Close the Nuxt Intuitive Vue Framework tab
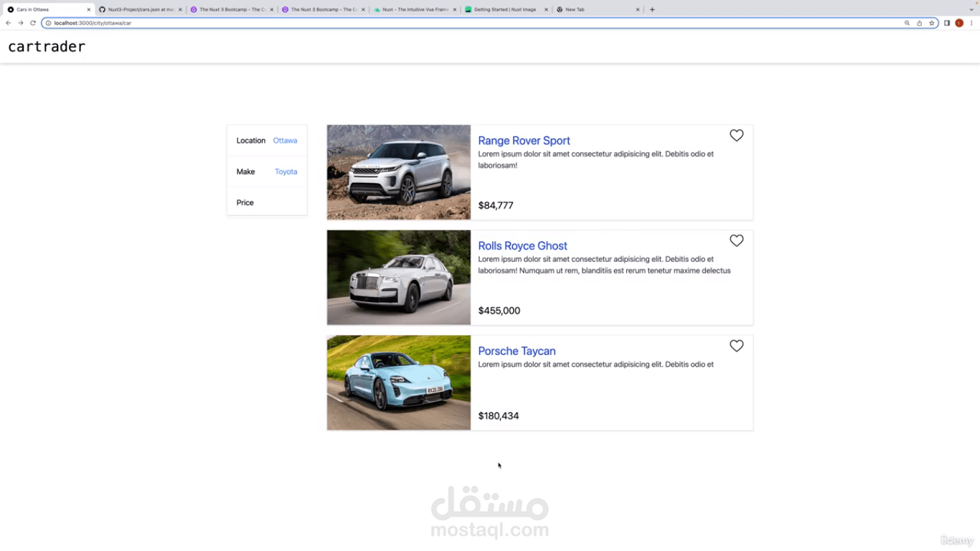 (x=455, y=9)
